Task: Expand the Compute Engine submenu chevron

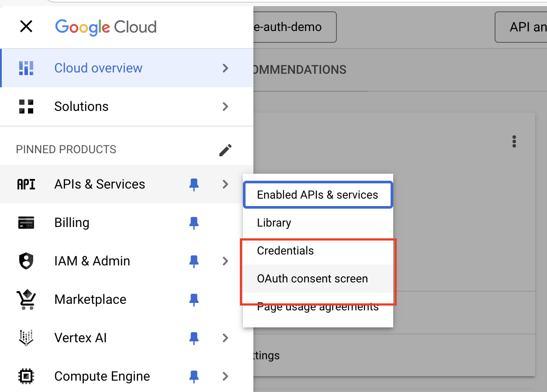Action: [x=225, y=376]
